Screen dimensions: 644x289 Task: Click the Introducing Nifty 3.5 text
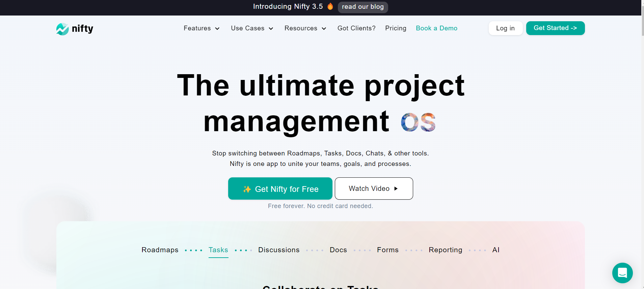tap(288, 6)
